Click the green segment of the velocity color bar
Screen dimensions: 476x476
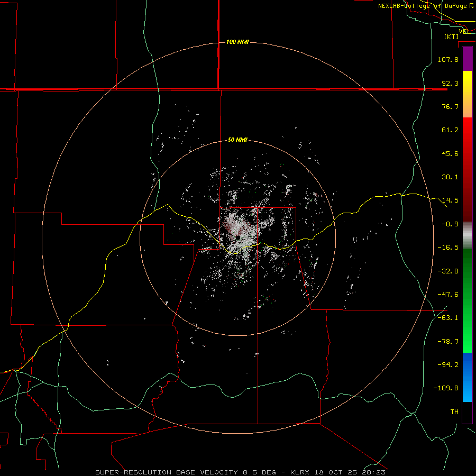(467, 300)
